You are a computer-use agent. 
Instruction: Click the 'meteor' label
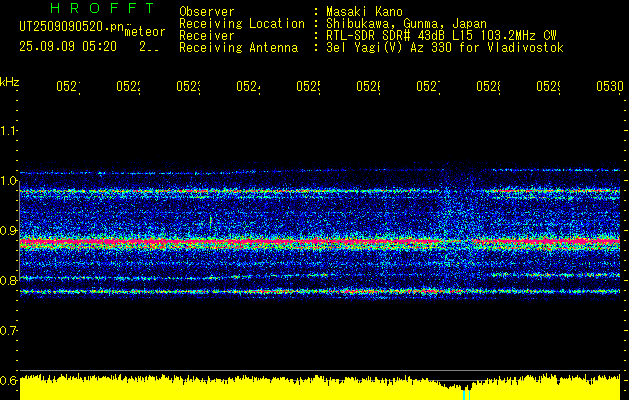tap(145, 32)
